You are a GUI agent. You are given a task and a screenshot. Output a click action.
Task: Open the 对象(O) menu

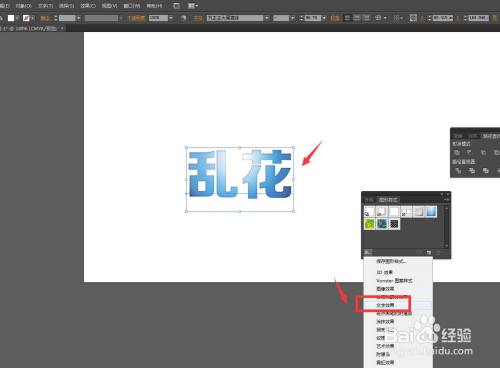(24, 6)
